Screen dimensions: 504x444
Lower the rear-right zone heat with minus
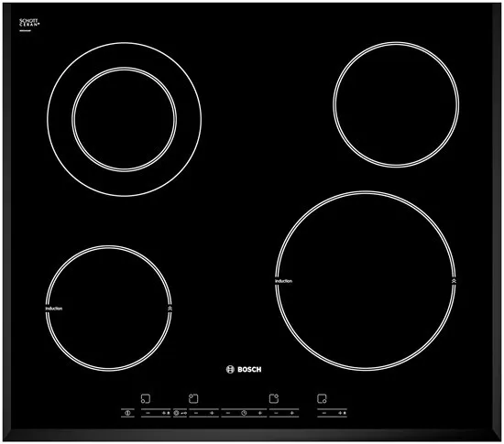(x=276, y=413)
